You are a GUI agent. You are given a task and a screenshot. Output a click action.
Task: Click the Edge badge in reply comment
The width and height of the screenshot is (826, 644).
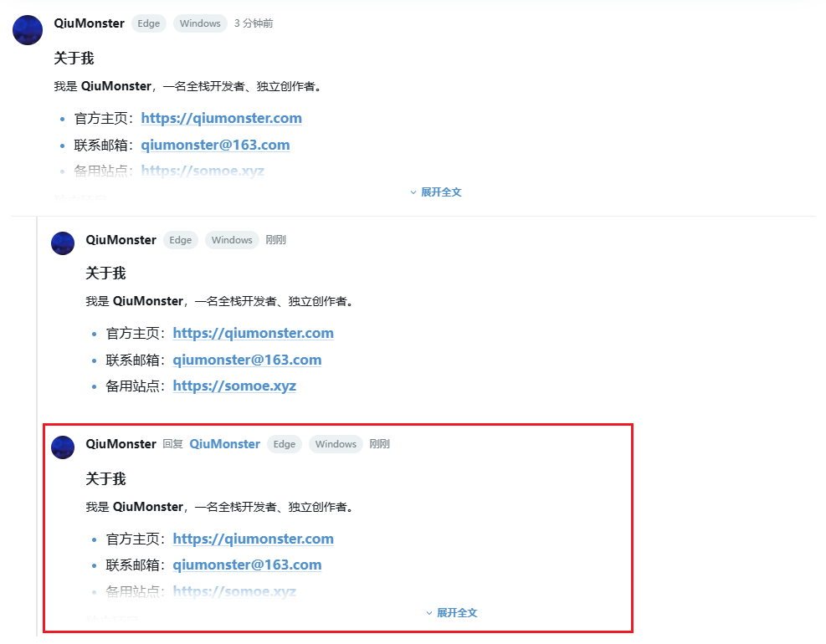coord(285,444)
